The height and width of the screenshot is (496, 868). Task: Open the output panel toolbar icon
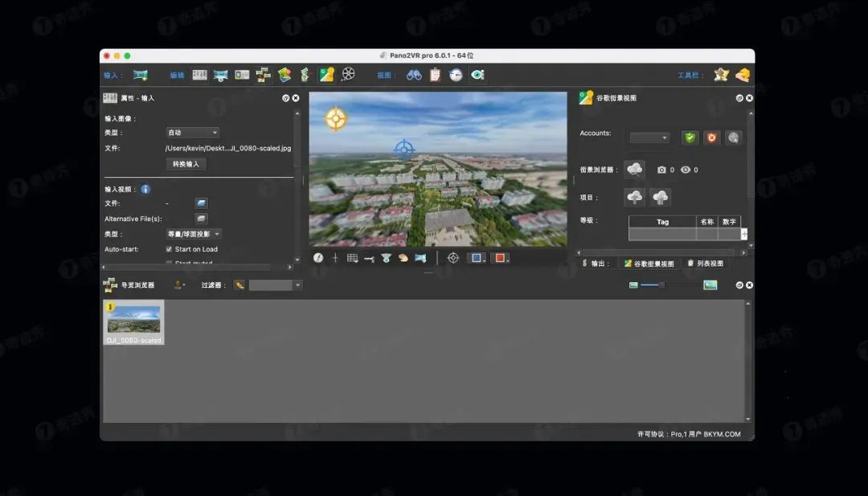coord(305,75)
